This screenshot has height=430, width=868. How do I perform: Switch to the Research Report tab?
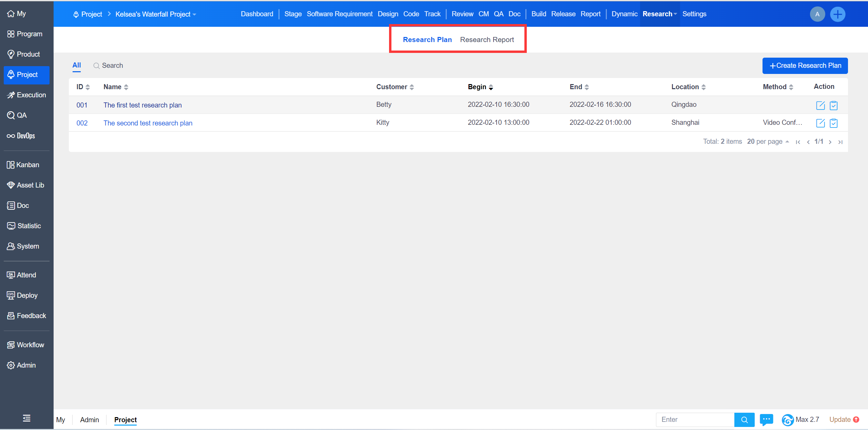click(487, 40)
